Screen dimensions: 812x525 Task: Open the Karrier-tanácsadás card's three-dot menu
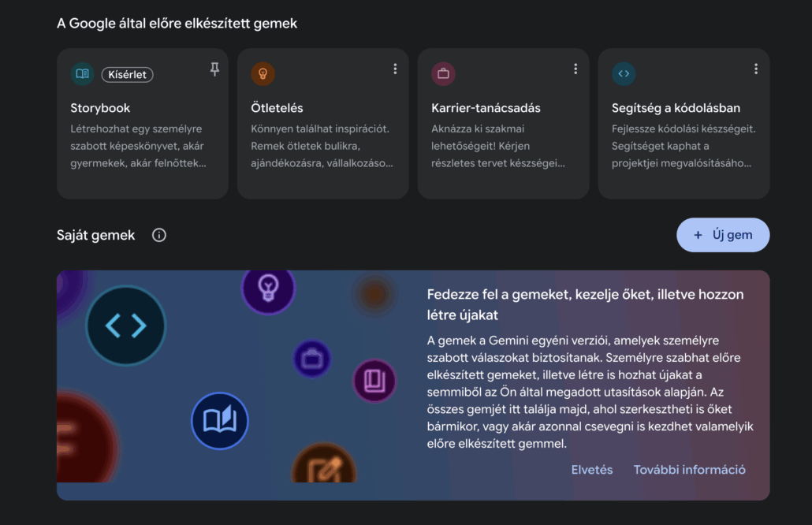[x=575, y=69]
